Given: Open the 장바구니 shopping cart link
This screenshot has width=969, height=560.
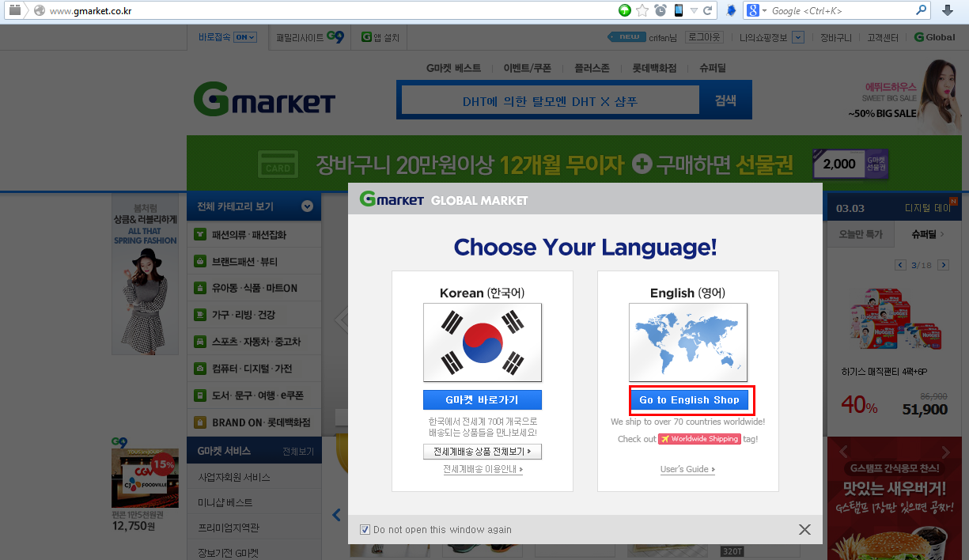Looking at the screenshot, I should [835, 37].
